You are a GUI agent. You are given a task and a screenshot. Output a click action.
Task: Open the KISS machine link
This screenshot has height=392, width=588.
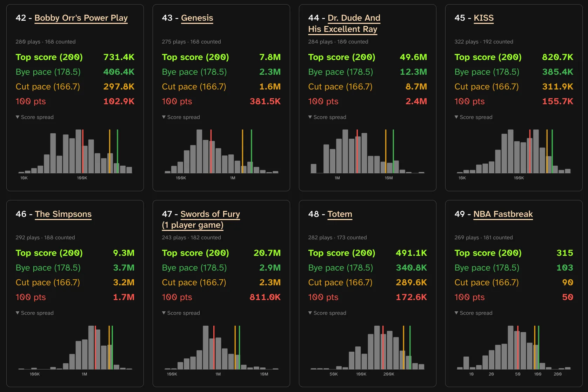[x=483, y=18]
